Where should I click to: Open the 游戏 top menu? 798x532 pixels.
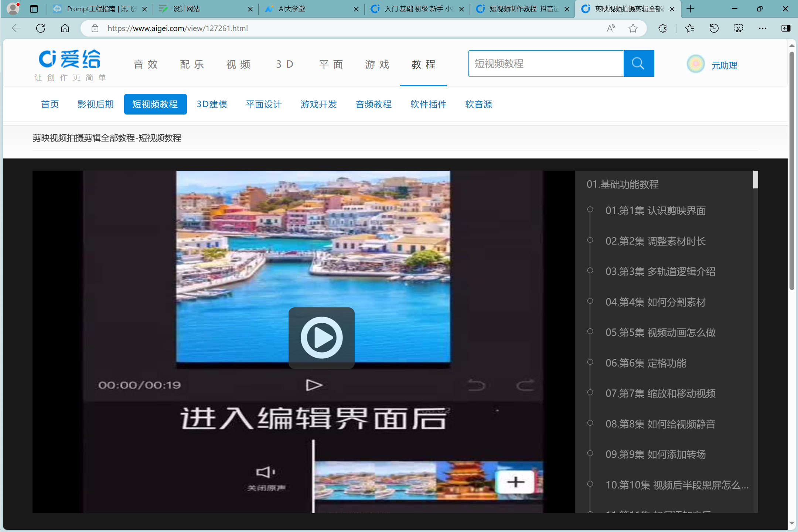377,64
